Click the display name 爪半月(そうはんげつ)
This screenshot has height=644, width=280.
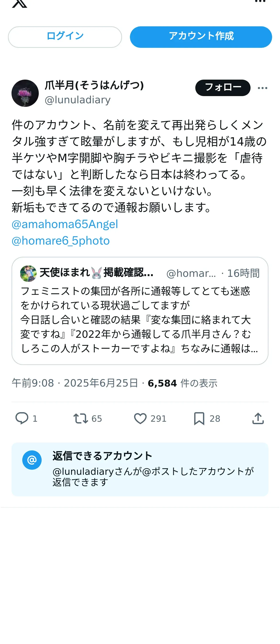pos(94,85)
